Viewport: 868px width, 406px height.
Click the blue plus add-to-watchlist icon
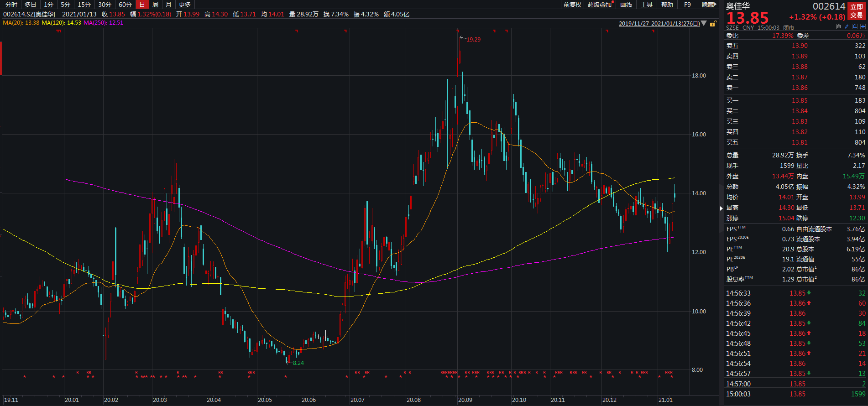pos(863,27)
